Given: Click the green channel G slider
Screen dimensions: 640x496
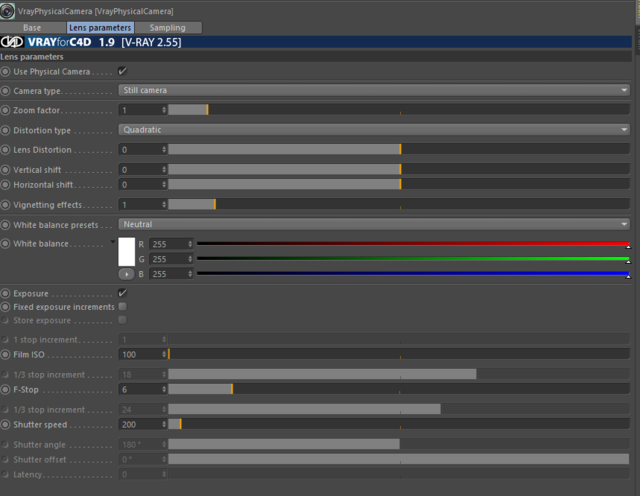Looking at the screenshot, I should point(413,259).
